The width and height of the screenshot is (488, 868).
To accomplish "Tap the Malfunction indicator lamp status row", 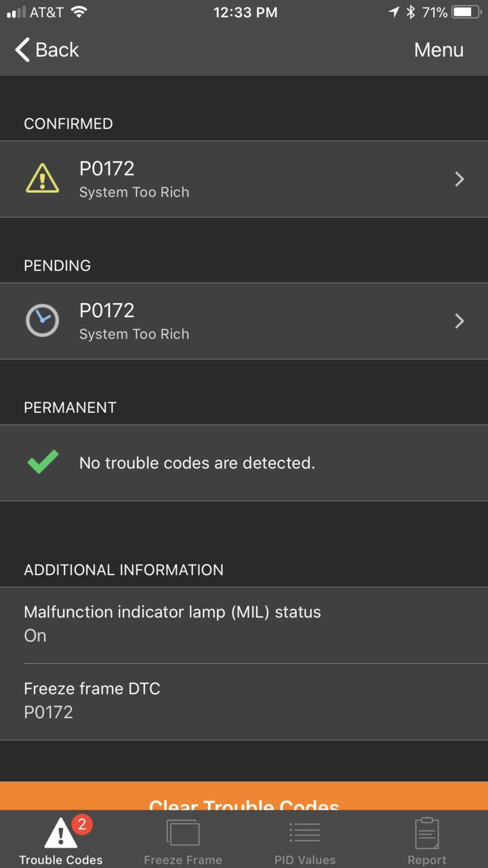I will click(244, 625).
